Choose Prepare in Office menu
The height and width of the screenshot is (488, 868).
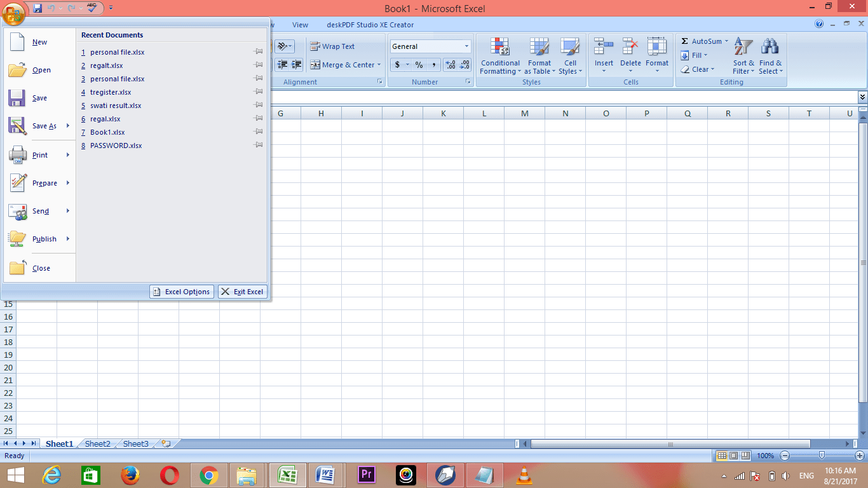(x=39, y=183)
